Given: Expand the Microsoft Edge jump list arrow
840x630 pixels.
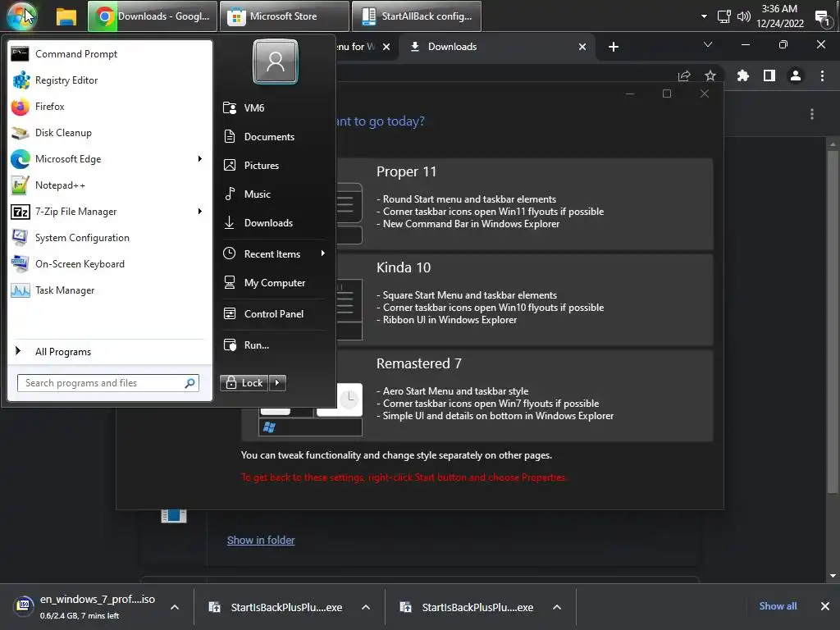Looking at the screenshot, I should [200, 159].
